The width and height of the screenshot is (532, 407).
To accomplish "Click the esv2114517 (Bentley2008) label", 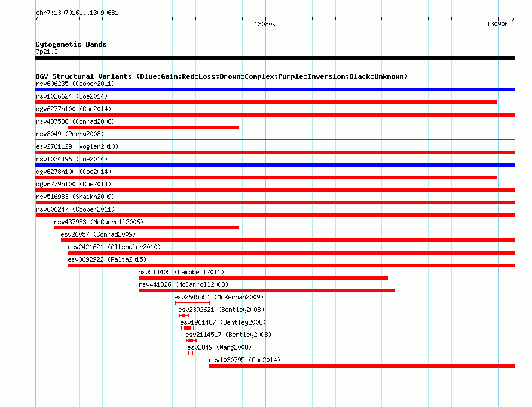I will pos(228,335).
